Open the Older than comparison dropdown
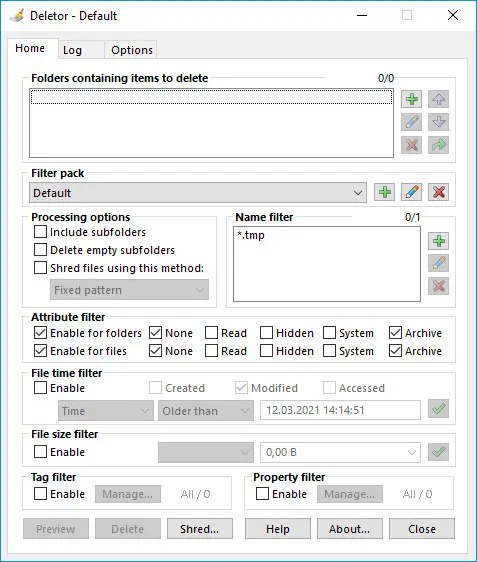The width and height of the screenshot is (477, 562). [x=206, y=410]
